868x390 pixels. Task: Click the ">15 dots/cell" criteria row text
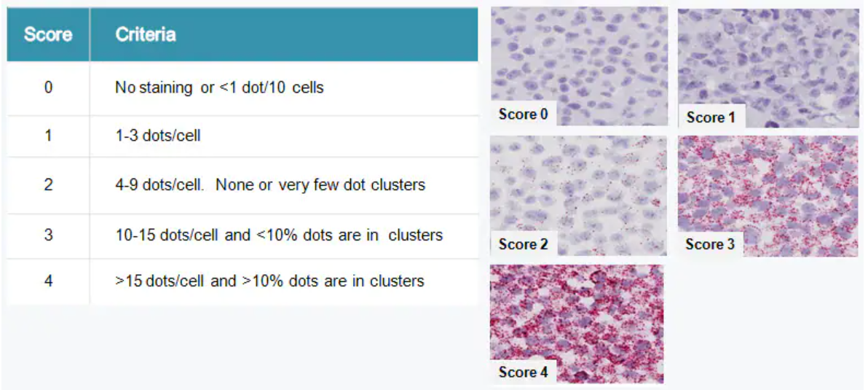(269, 281)
